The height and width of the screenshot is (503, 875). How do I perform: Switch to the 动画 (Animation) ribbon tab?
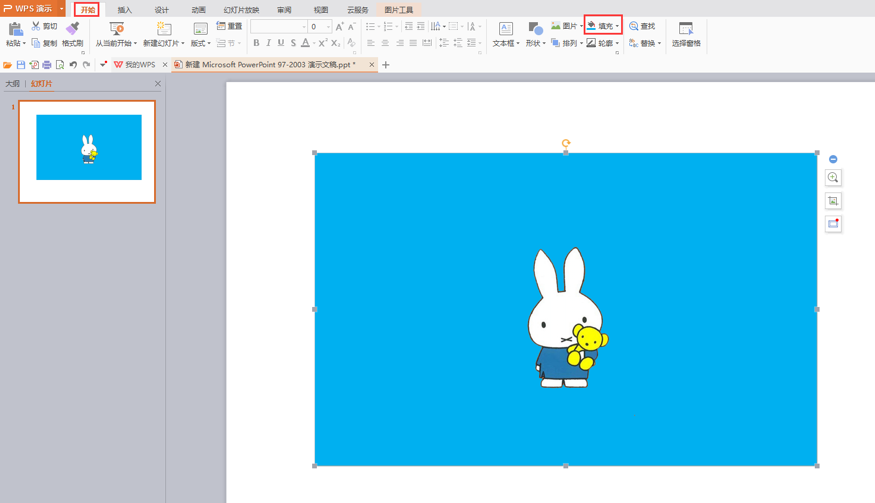[x=198, y=9]
